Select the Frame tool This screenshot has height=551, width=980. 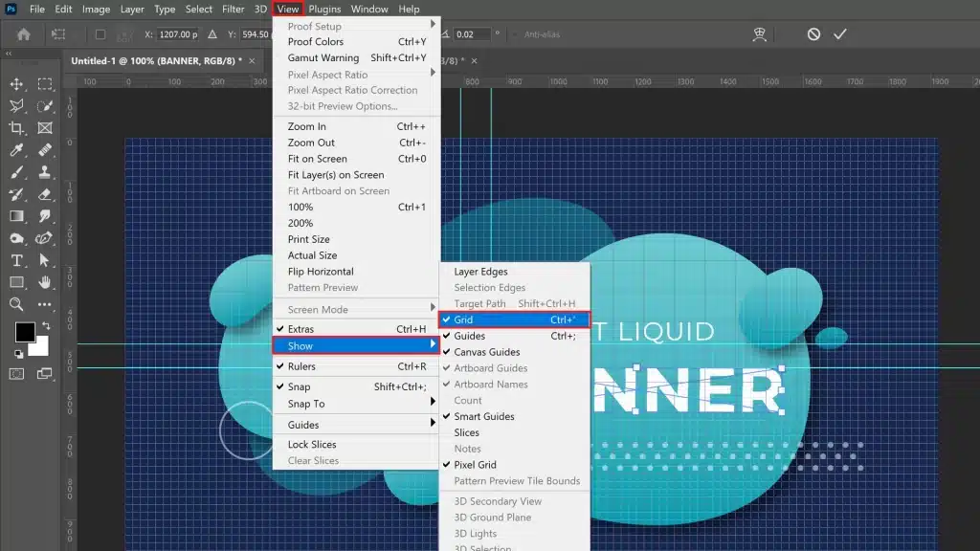(x=44, y=128)
